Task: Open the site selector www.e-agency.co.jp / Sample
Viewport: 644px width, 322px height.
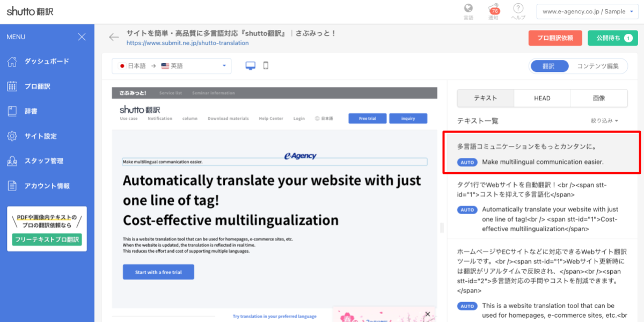Action: (588, 11)
